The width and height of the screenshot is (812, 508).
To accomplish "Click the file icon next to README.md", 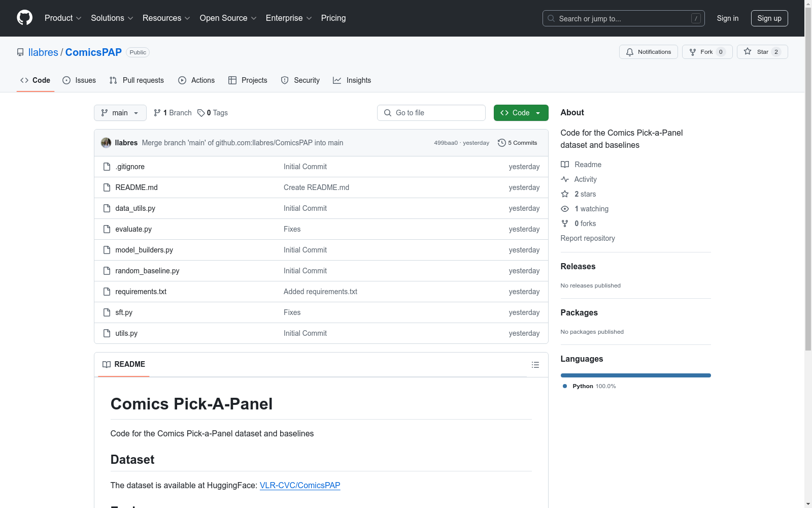I will pyautogui.click(x=107, y=187).
